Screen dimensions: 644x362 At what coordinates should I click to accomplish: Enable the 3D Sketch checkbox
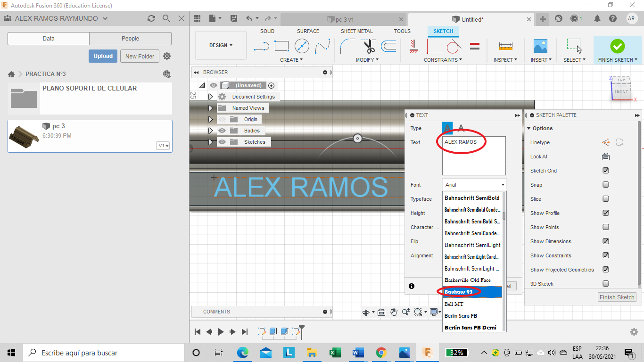pos(606,284)
